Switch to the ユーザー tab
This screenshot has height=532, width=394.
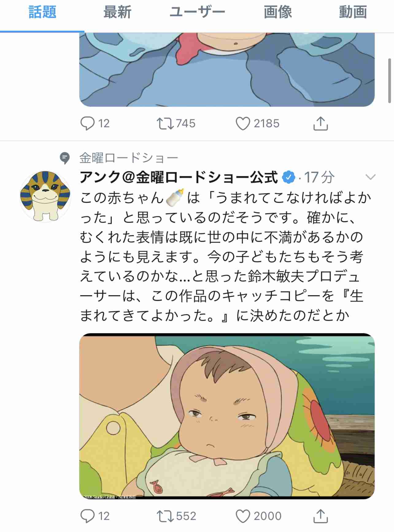[197, 12]
